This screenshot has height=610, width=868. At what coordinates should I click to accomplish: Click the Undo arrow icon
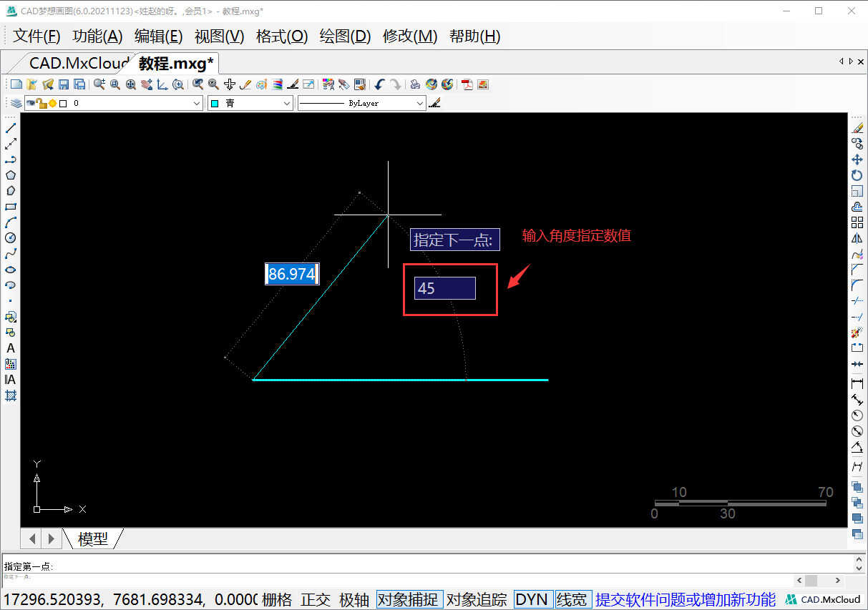tap(379, 84)
